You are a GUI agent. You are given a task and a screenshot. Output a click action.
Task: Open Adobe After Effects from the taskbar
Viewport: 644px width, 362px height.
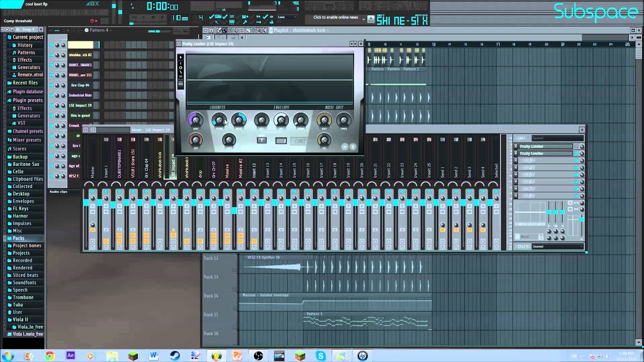[70, 356]
